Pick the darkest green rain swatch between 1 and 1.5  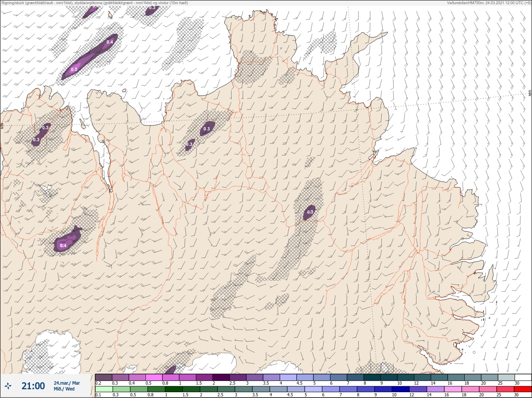174,389
